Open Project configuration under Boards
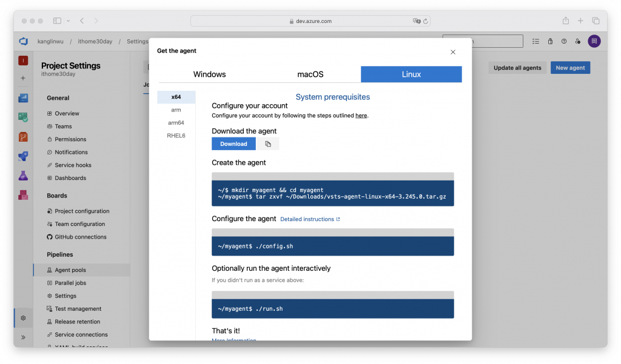The height and width of the screenshot is (364, 621). point(82,211)
